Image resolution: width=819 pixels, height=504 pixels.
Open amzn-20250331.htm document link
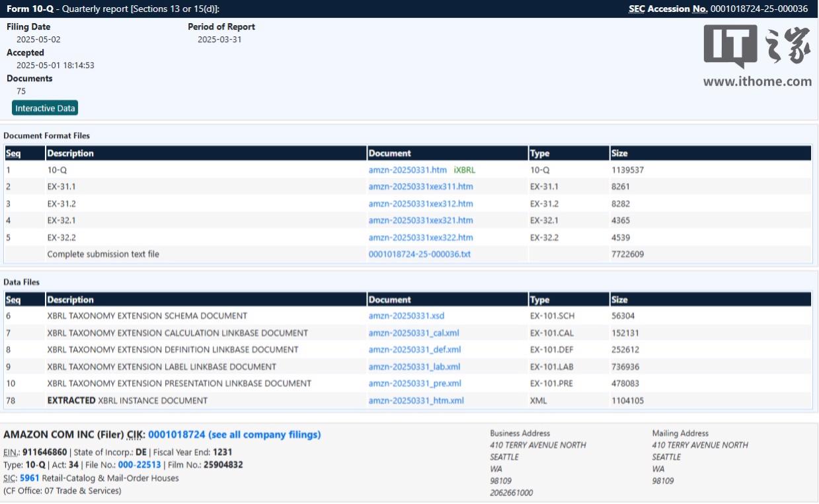407,170
